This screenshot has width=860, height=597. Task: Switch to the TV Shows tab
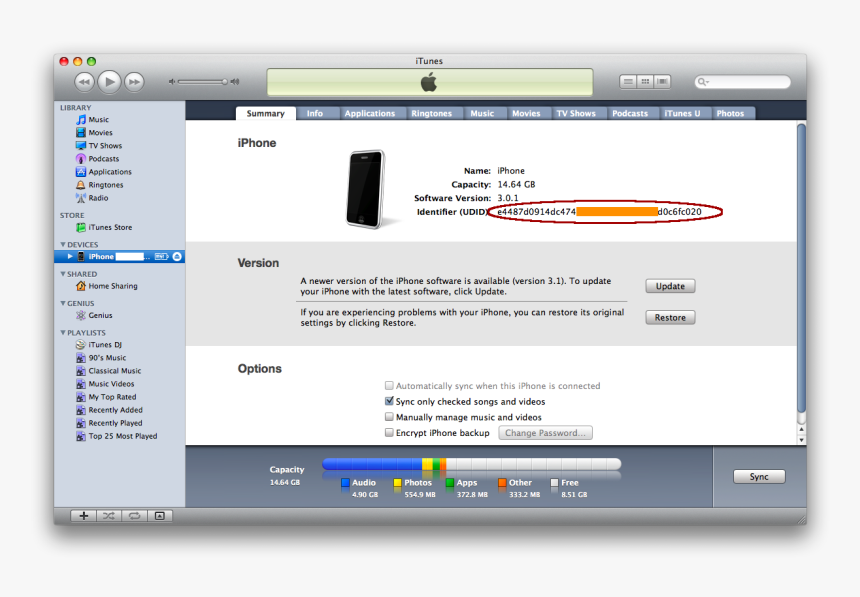(x=576, y=114)
